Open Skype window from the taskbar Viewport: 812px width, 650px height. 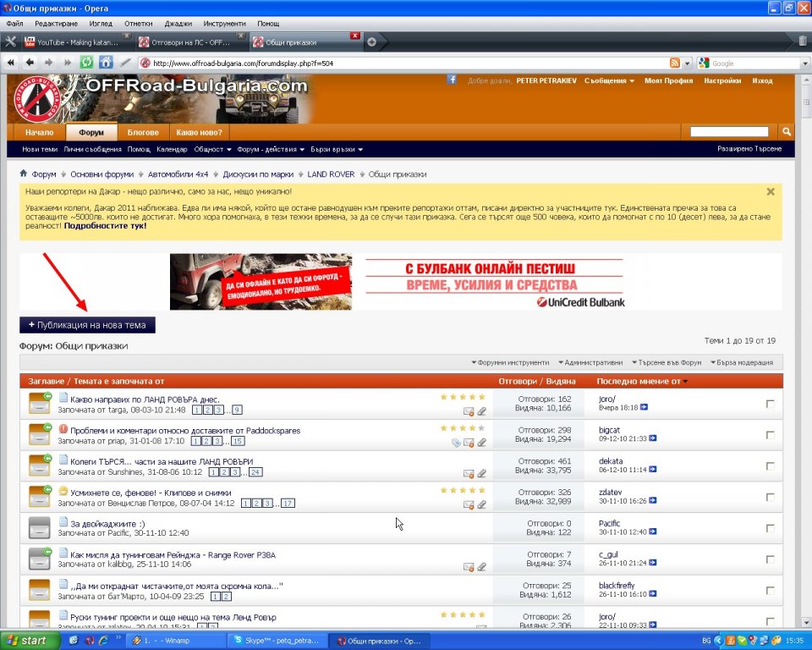[x=277, y=641]
